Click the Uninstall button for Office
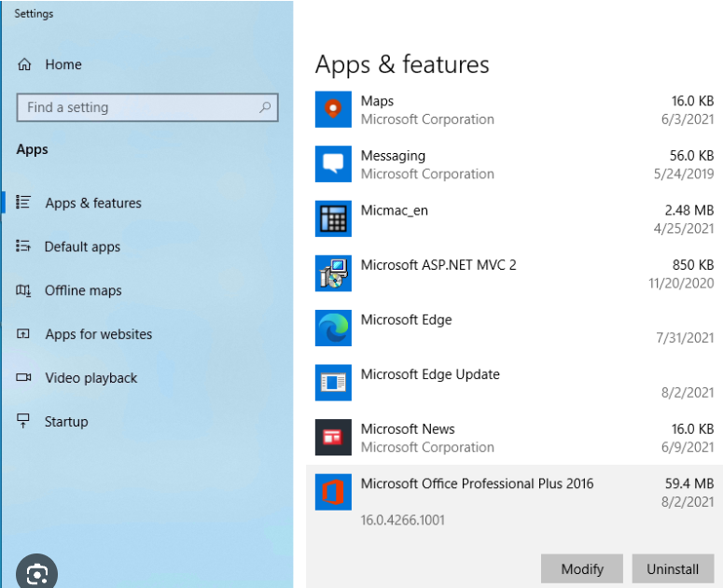This screenshot has height=588, width=723. coord(673,568)
